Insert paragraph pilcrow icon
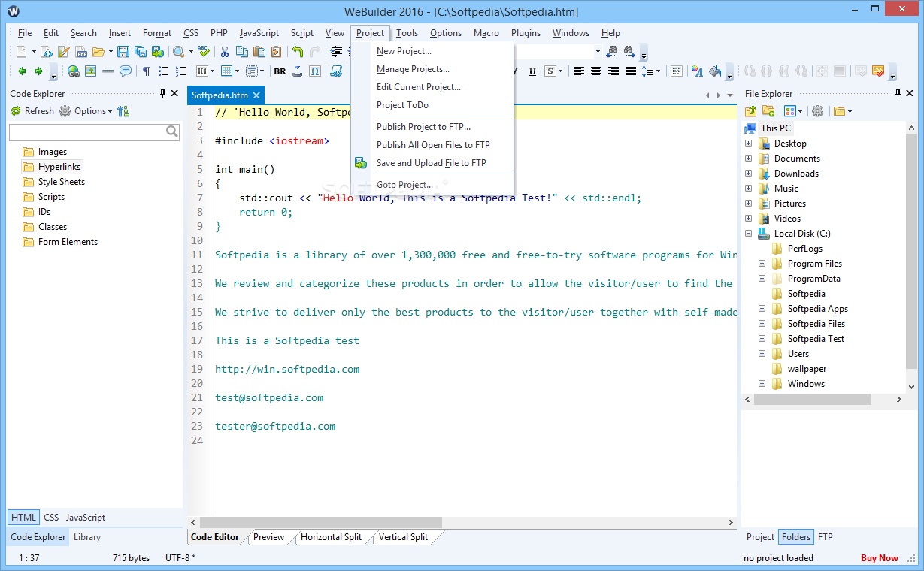Screen dimensions: 924x571 [147, 71]
